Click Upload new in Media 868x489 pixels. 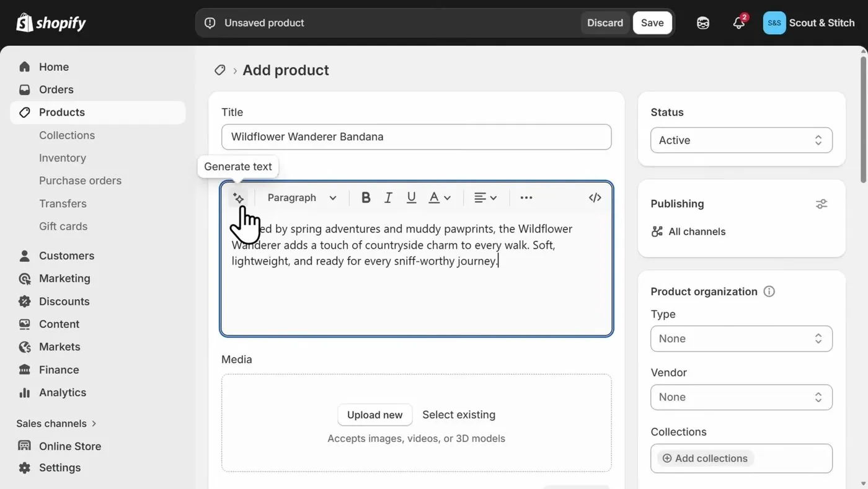pyautogui.click(x=375, y=415)
